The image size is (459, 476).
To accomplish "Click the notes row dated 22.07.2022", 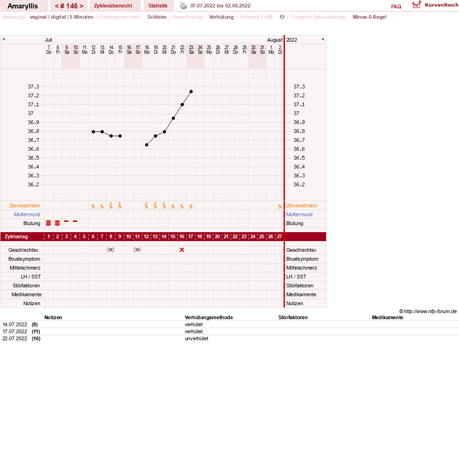I will [229, 338].
